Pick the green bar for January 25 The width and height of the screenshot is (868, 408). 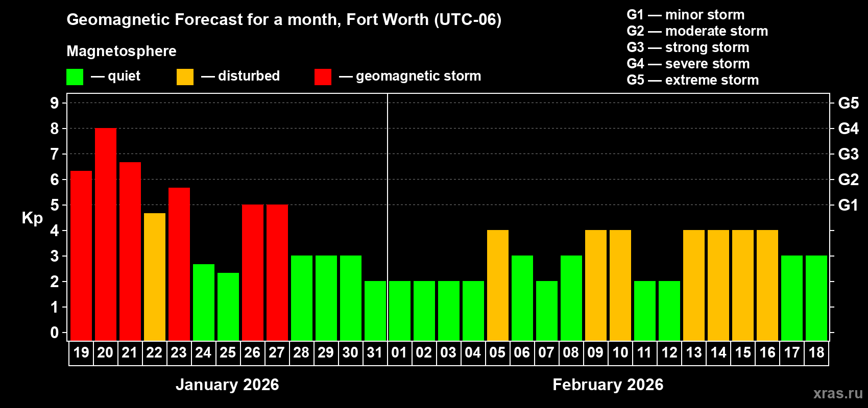tap(228, 307)
